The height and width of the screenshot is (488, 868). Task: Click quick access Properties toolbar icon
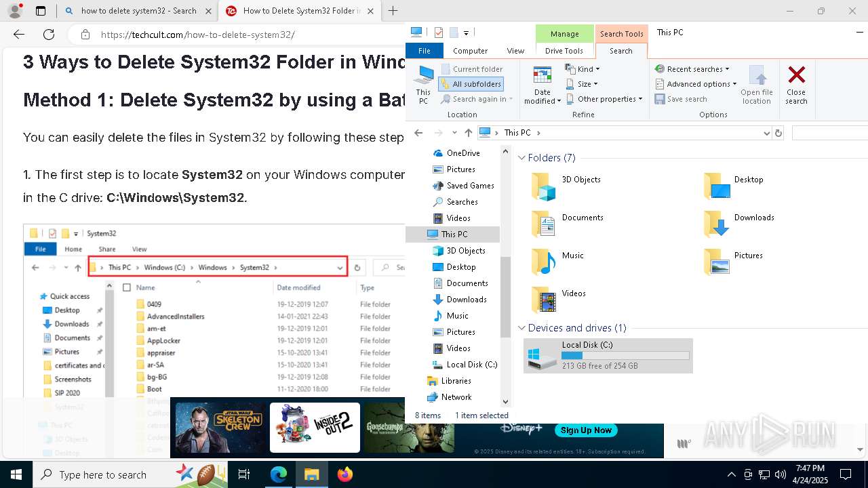(438, 33)
